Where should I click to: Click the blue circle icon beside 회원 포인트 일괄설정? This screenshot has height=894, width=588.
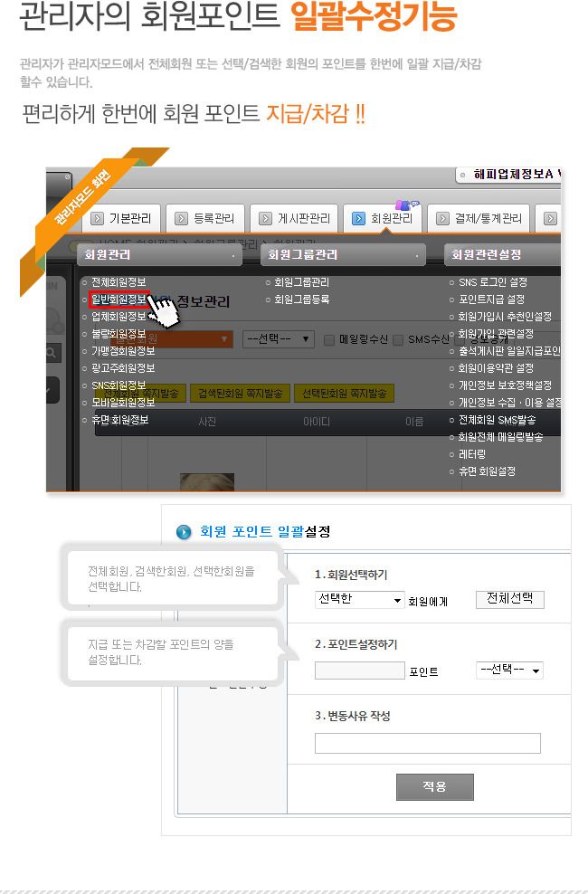(x=184, y=532)
